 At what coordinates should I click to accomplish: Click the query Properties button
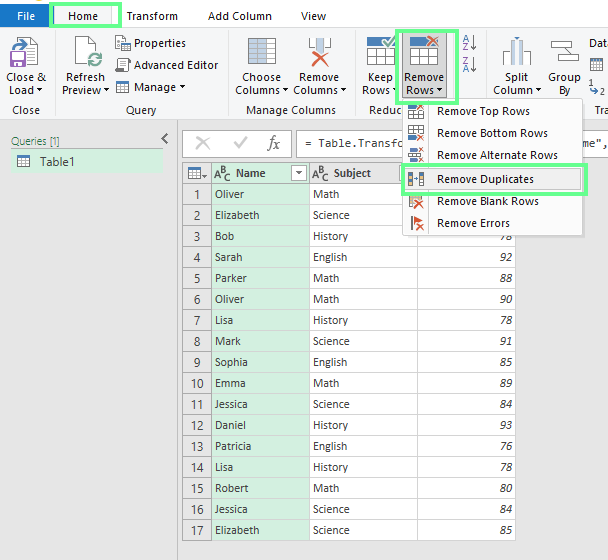coord(151,43)
